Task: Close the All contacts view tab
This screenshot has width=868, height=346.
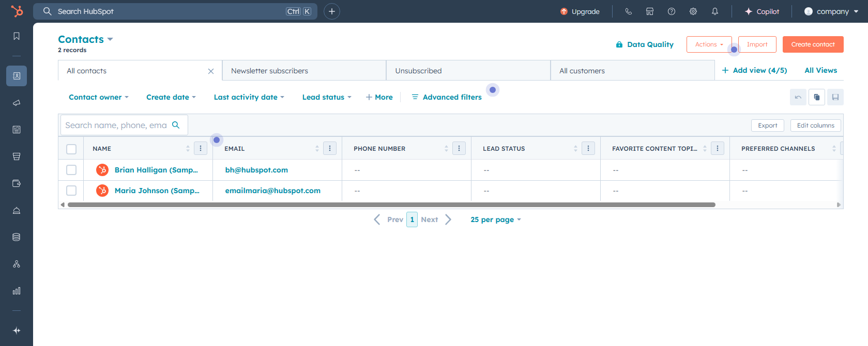Action: 211,71
